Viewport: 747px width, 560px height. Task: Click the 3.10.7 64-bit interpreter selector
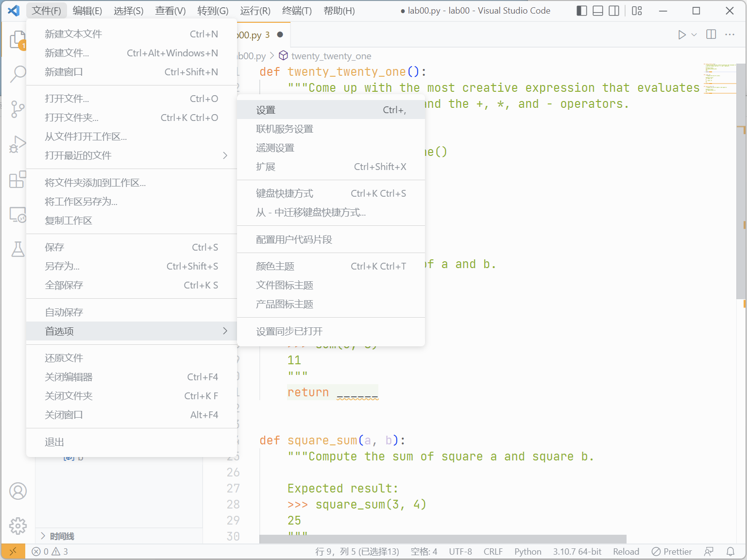click(577, 551)
